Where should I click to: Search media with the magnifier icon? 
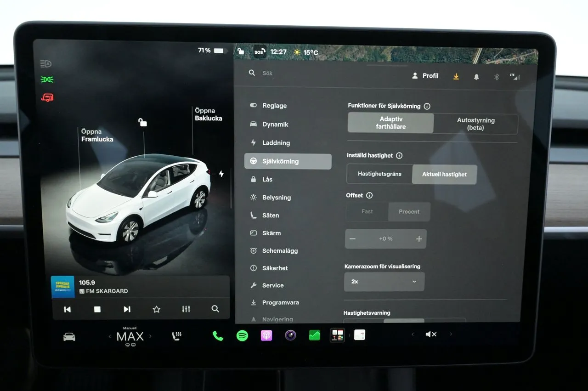pos(215,309)
